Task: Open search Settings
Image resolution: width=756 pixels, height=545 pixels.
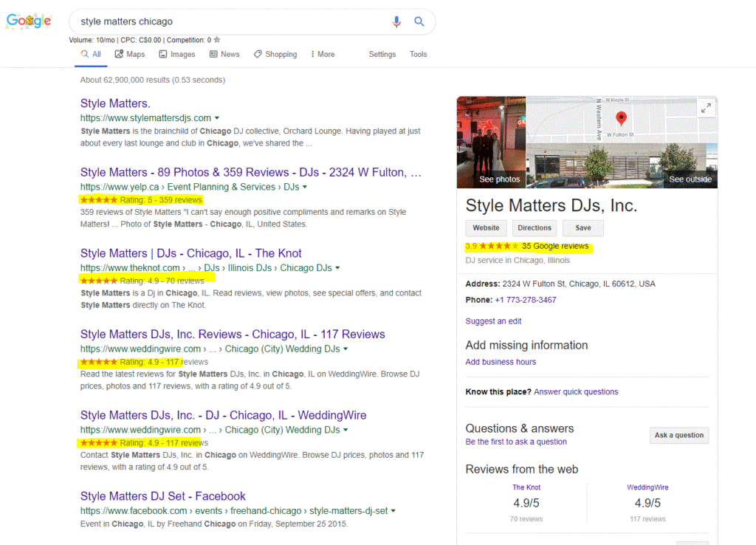Action: [382, 55]
